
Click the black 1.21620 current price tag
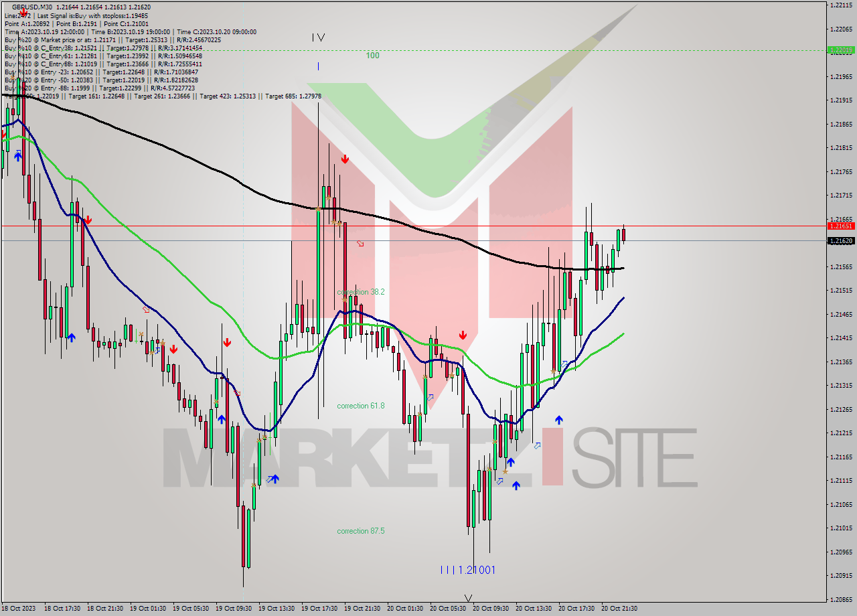[842, 240]
